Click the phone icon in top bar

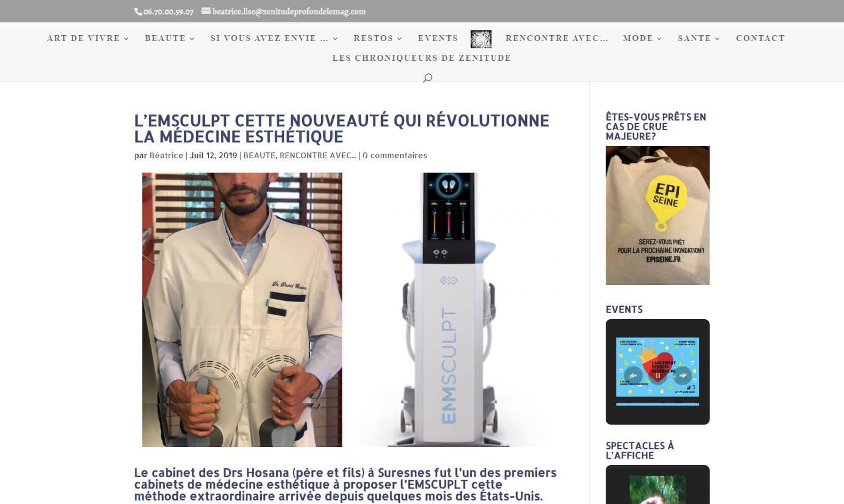[x=138, y=12]
